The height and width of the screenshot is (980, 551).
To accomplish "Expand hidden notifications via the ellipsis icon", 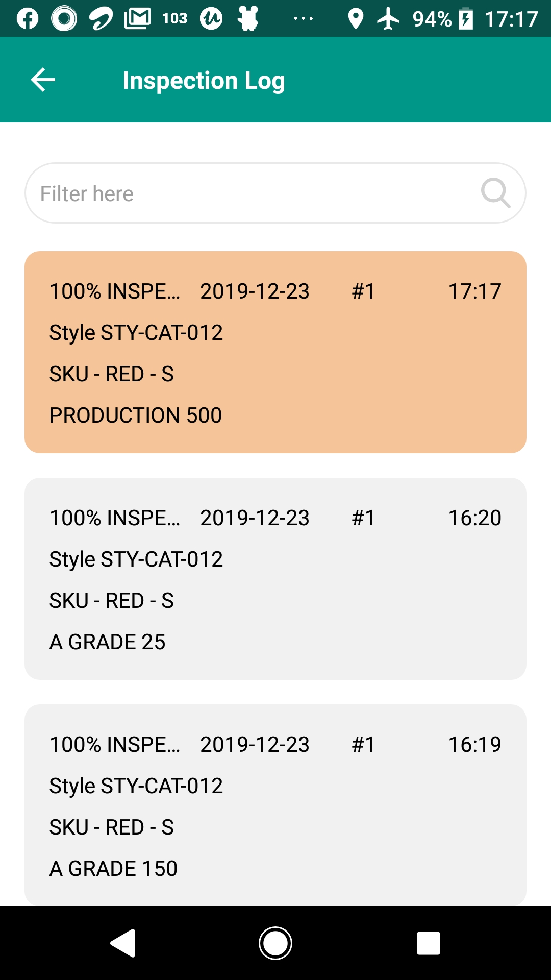I will pyautogui.click(x=302, y=19).
